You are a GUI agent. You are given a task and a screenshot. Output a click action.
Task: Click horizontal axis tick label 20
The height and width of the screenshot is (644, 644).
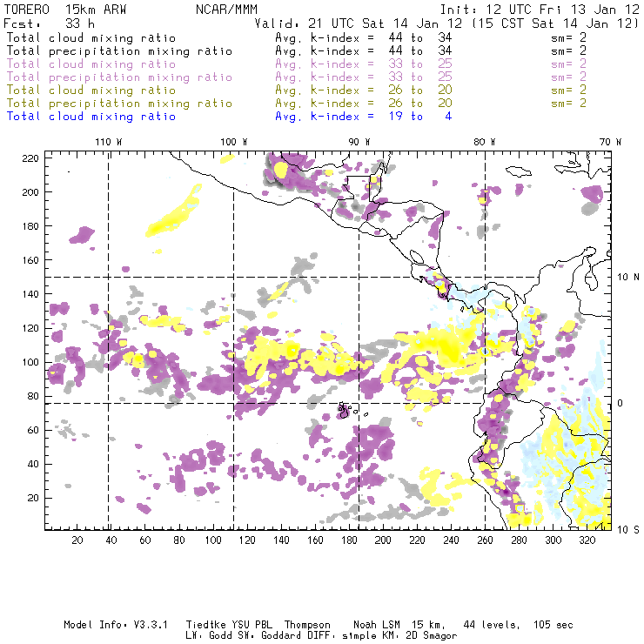coord(77,540)
